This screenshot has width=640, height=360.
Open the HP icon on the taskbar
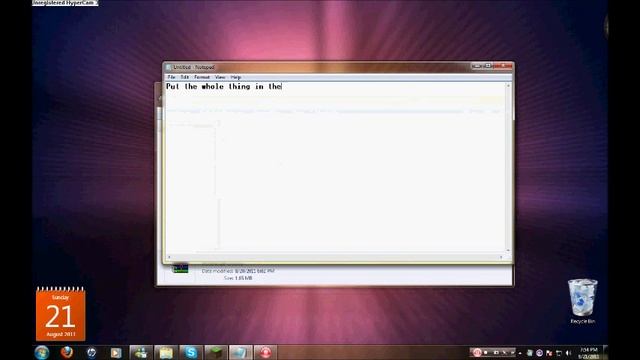click(x=91, y=352)
